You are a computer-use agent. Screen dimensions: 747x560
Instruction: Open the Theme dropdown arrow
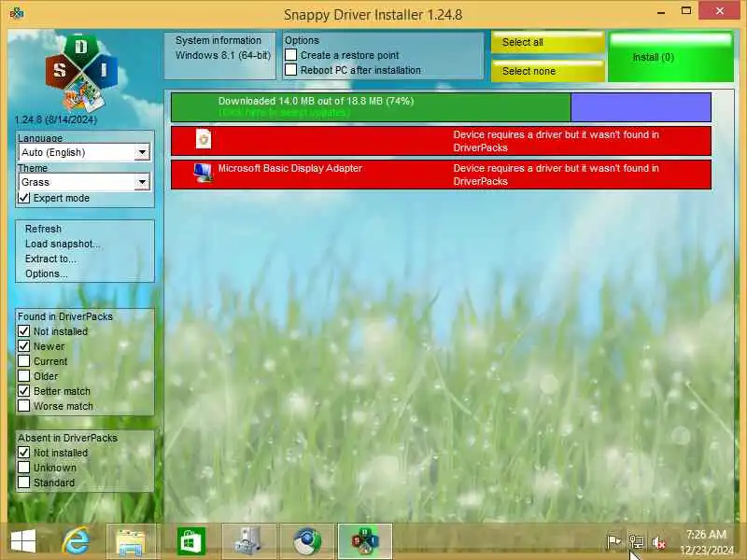(142, 182)
